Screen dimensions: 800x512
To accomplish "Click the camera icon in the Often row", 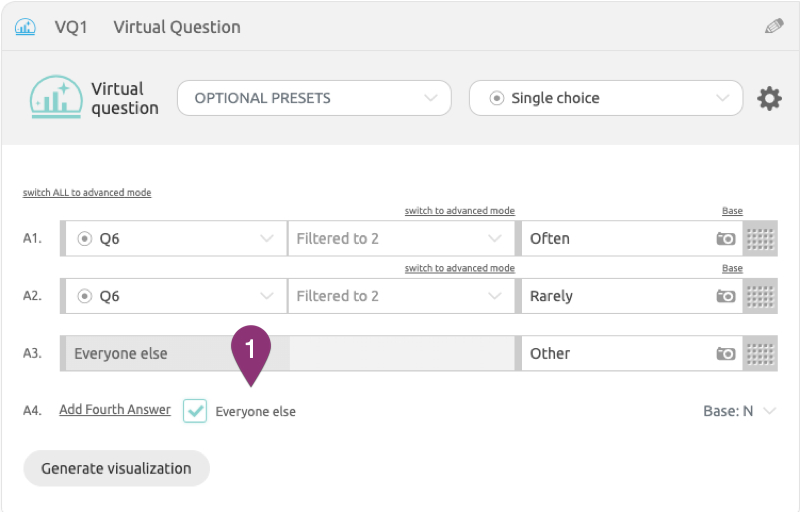I will coord(726,239).
